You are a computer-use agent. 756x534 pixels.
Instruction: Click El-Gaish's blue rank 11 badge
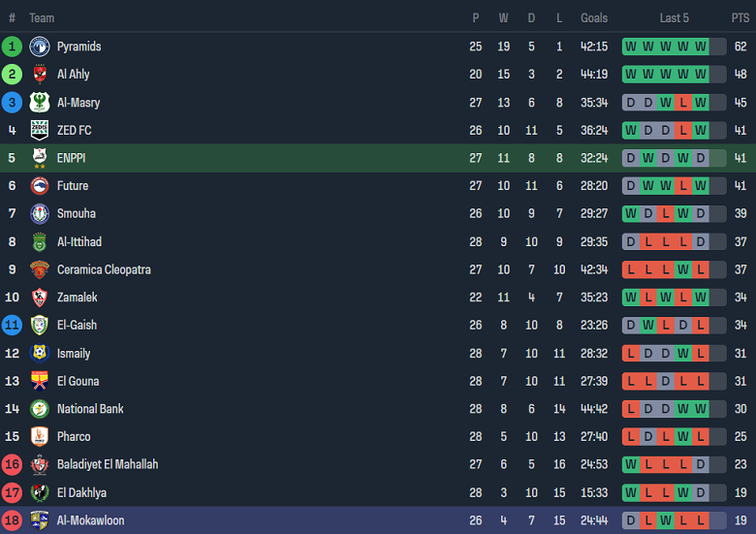[12, 325]
